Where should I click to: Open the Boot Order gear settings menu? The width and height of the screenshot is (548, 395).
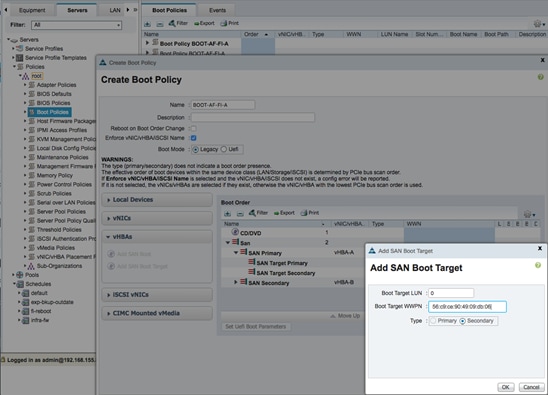click(x=529, y=214)
